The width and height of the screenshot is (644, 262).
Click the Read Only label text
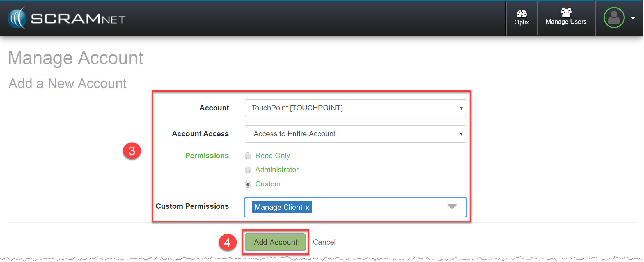[x=272, y=156]
